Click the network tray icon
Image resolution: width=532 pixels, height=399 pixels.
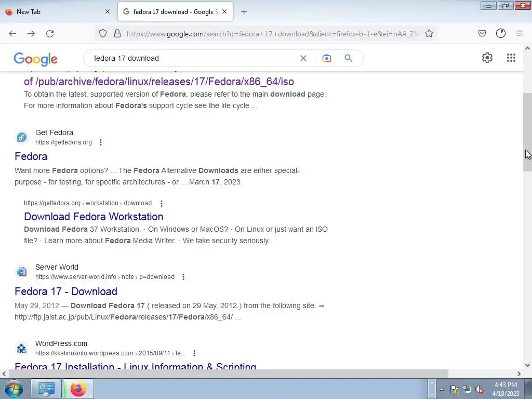[467, 389]
